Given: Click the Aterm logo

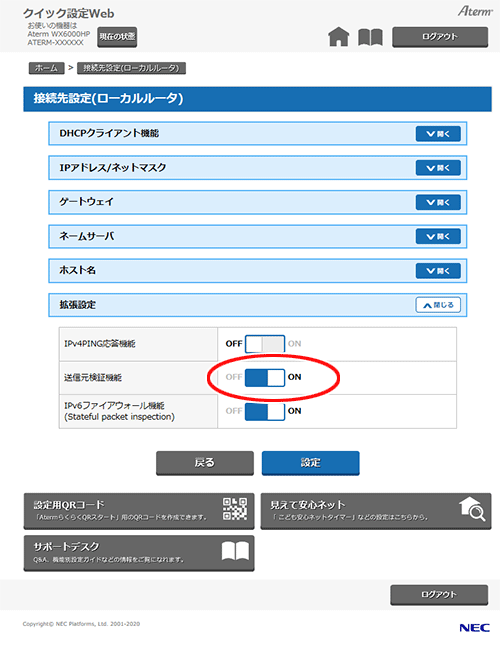Looking at the screenshot, I should (475, 11).
